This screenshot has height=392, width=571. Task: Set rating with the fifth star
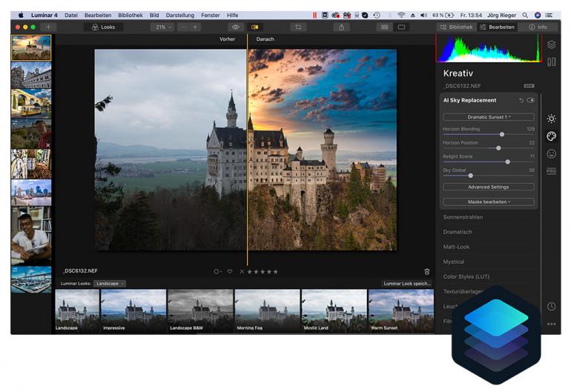[x=275, y=271]
